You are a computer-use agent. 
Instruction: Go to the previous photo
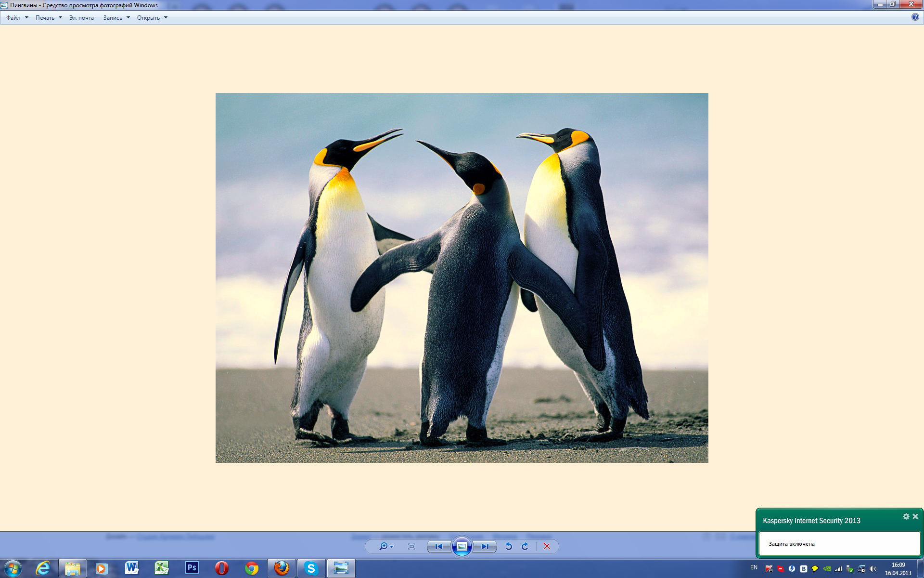[438, 546]
